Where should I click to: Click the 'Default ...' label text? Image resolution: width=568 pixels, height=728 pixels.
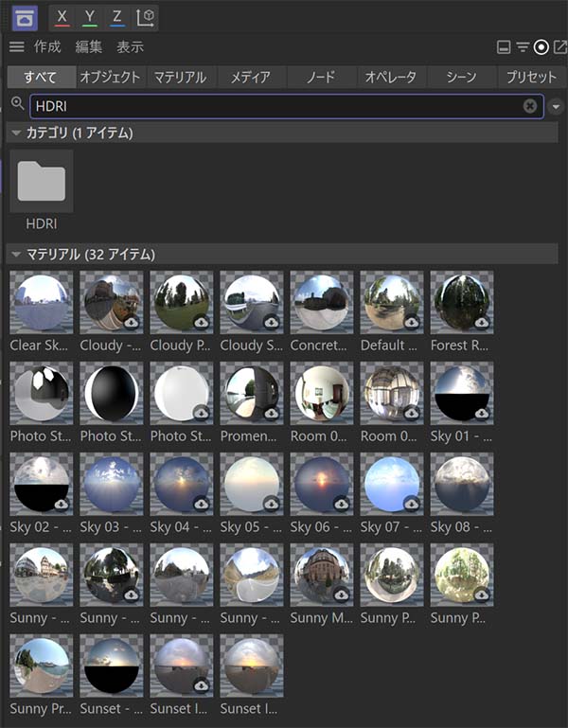[x=389, y=345]
